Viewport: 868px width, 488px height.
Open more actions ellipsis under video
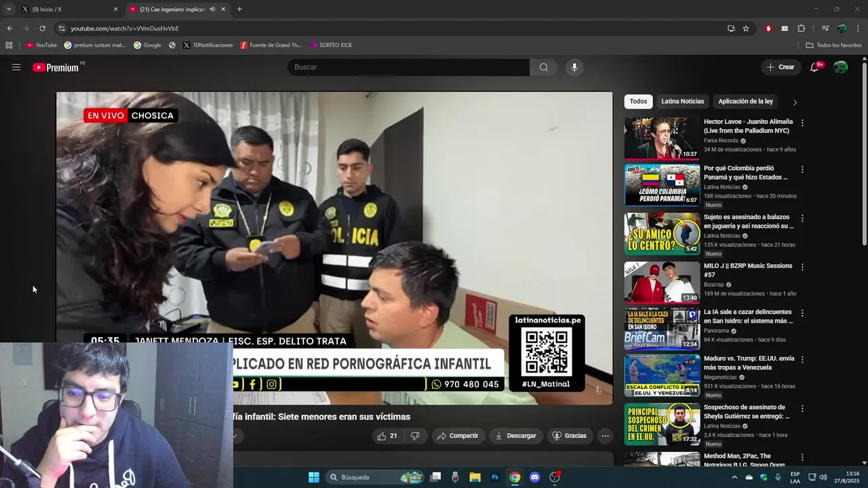click(605, 436)
